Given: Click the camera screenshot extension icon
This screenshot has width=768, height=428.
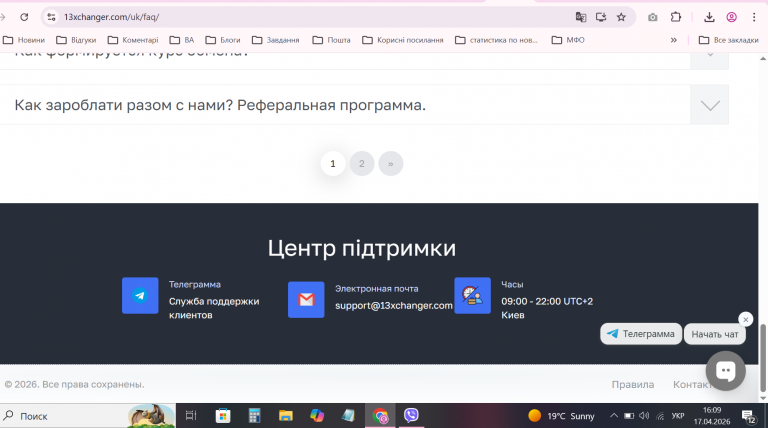Looking at the screenshot, I should click(652, 17).
